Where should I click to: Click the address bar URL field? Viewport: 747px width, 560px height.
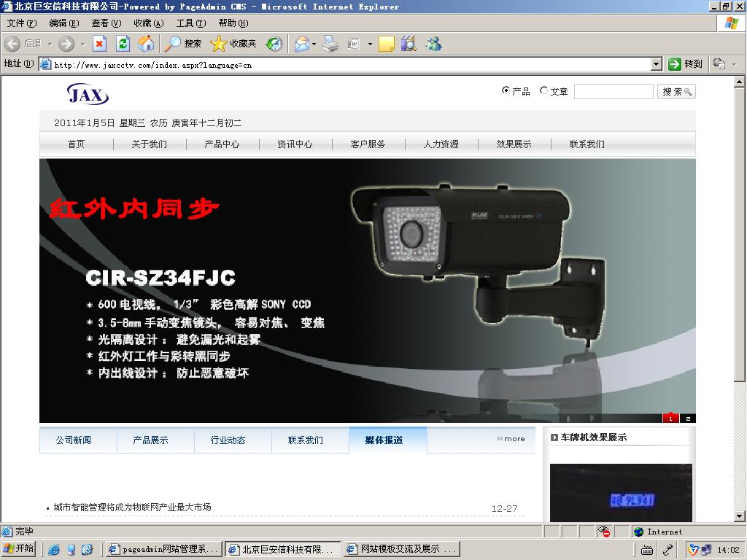point(352,65)
